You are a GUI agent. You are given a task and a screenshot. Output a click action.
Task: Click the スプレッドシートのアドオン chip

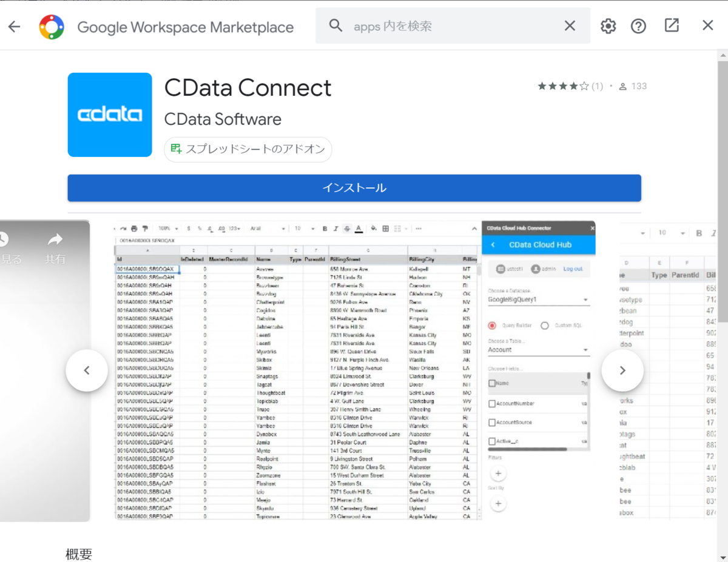click(248, 149)
